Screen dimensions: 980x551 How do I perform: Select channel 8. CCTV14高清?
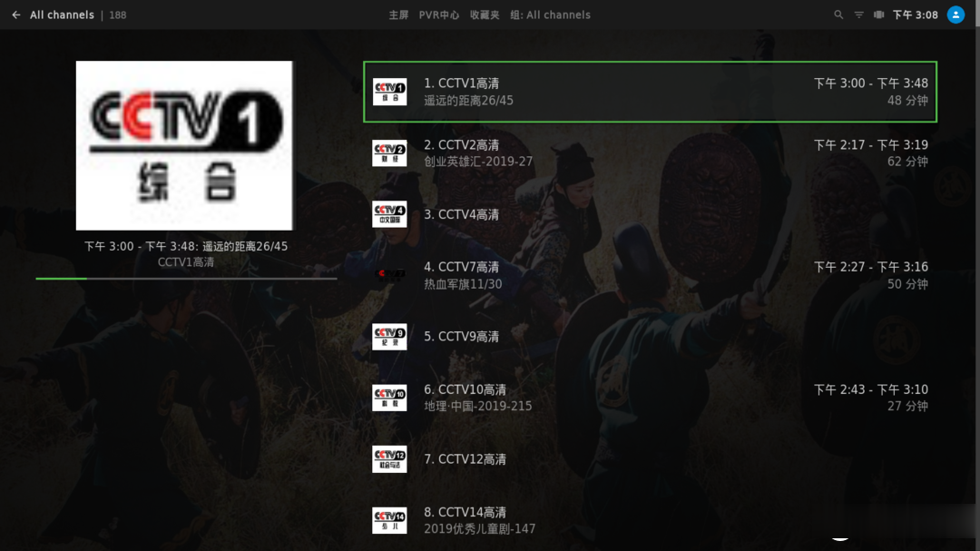pos(650,520)
